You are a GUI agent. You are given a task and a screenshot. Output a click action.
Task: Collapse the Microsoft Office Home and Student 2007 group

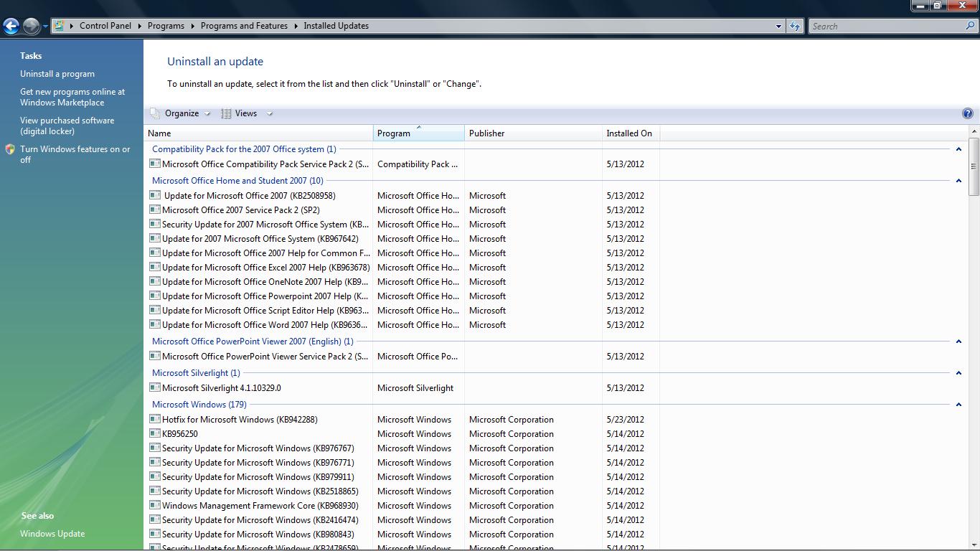tap(958, 181)
